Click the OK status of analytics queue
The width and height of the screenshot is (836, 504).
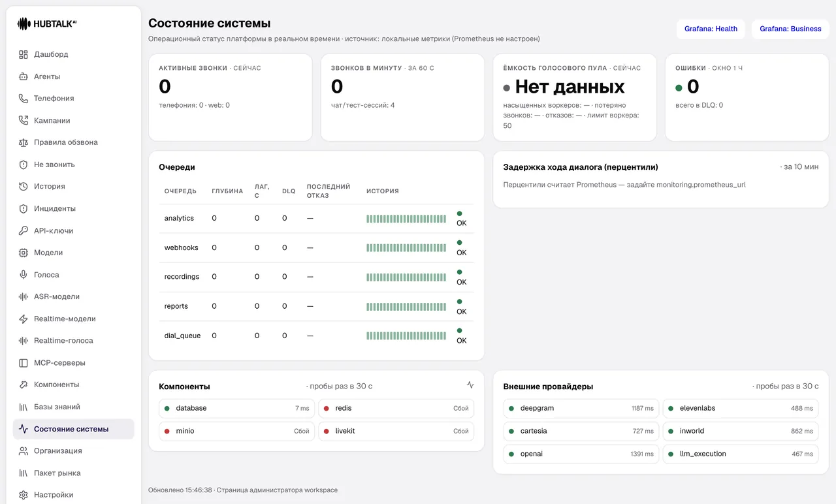pos(461,219)
